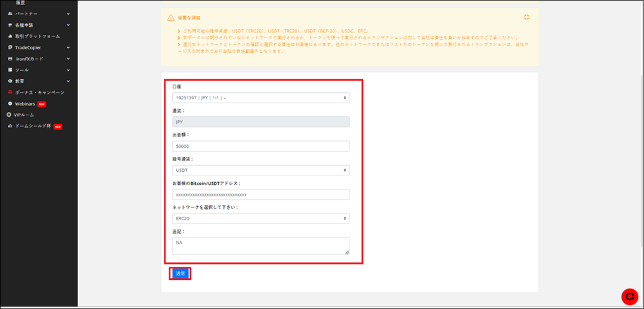Open the 暗号通貨 USDT dropdown
Screen dimensions: 644x309
(261, 170)
